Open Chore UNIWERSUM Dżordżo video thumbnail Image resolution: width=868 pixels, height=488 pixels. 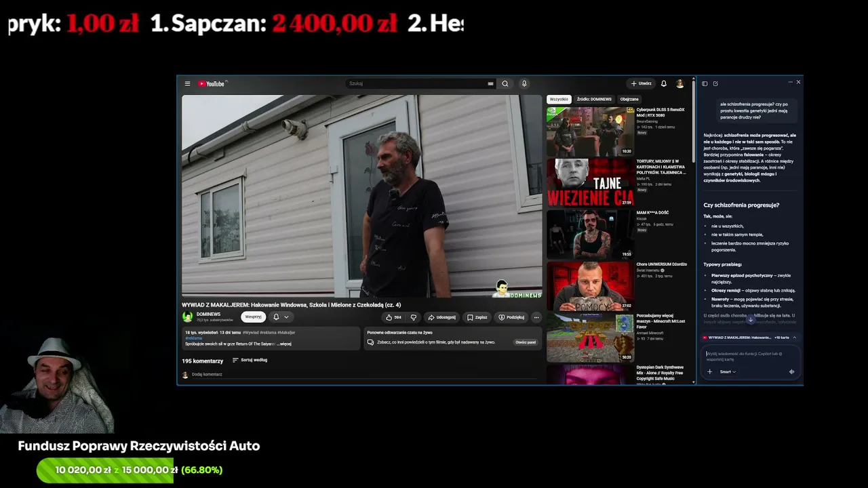(x=590, y=286)
